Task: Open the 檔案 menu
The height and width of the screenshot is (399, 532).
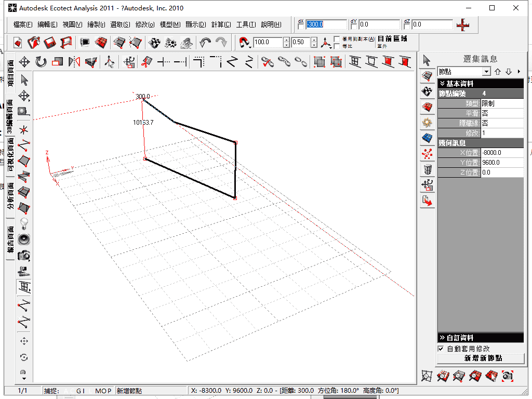Action: click(23, 24)
